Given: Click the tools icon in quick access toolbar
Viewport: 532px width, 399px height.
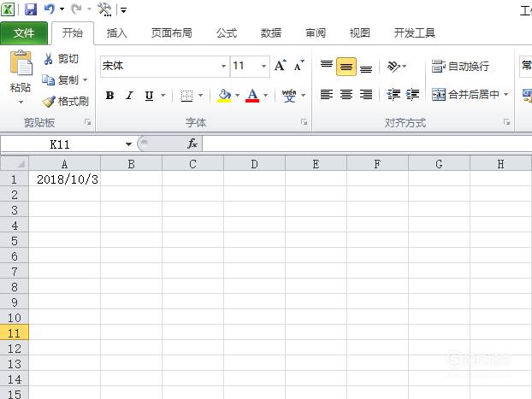Looking at the screenshot, I should pyautogui.click(x=104, y=9).
